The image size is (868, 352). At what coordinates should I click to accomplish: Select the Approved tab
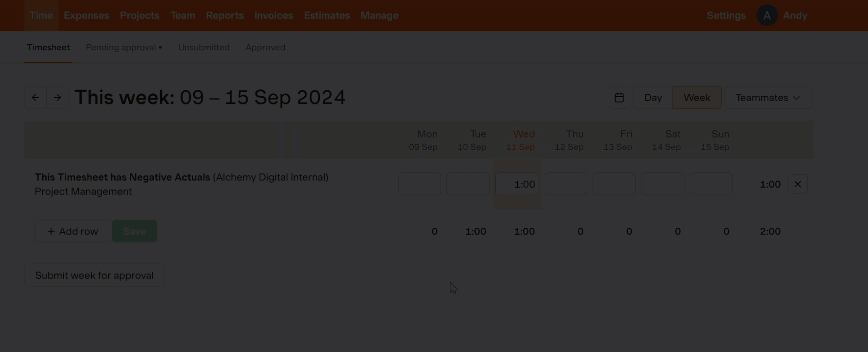[265, 47]
